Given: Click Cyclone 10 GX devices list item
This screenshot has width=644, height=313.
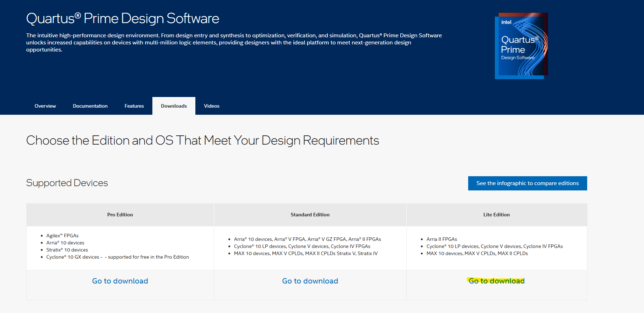Looking at the screenshot, I should [x=118, y=257].
